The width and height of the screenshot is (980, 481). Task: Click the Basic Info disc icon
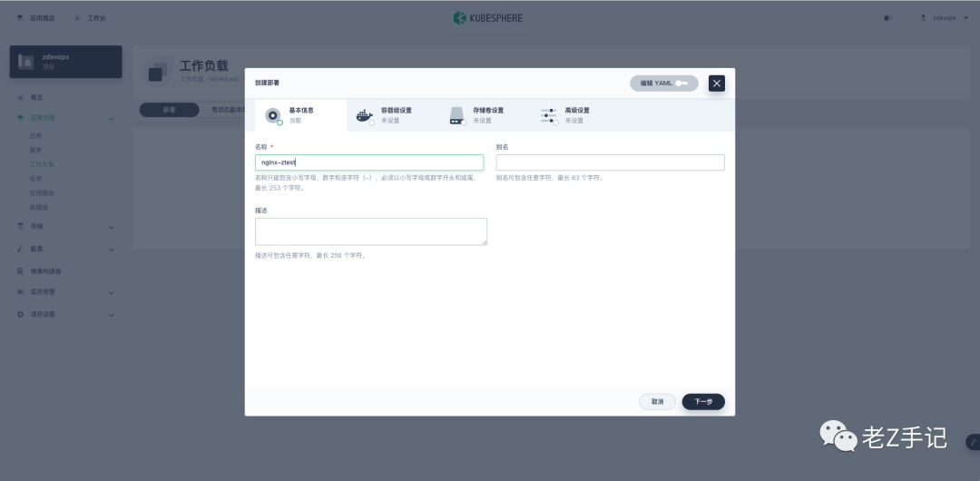click(x=272, y=116)
